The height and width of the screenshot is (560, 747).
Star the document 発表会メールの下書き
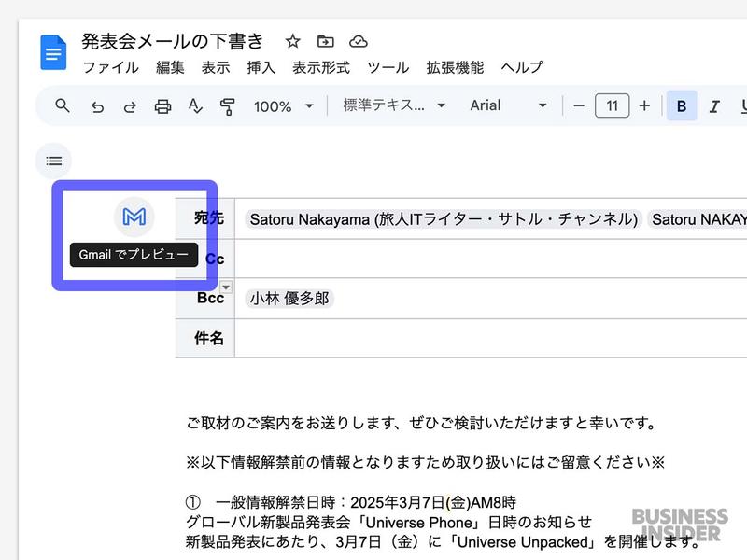coord(292,41)
